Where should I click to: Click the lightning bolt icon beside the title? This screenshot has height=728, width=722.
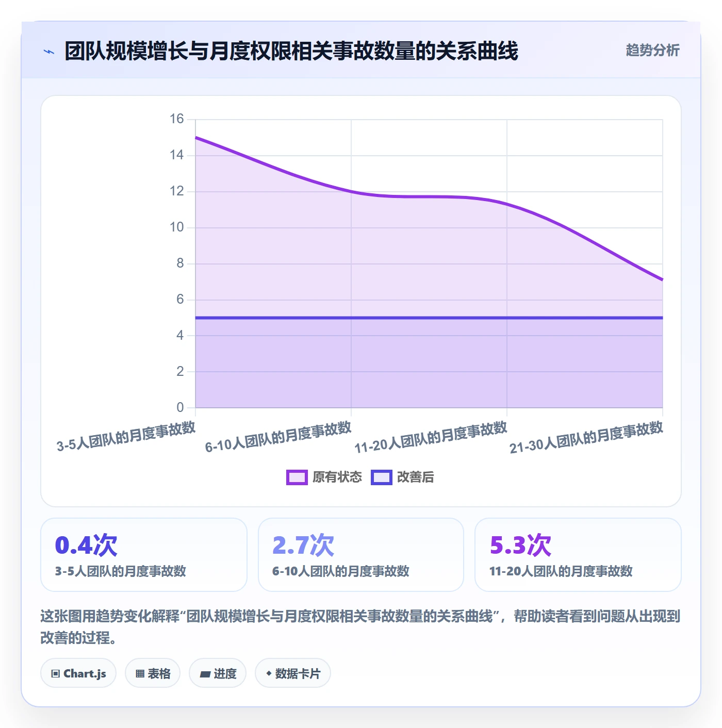(x=49, y=52)
